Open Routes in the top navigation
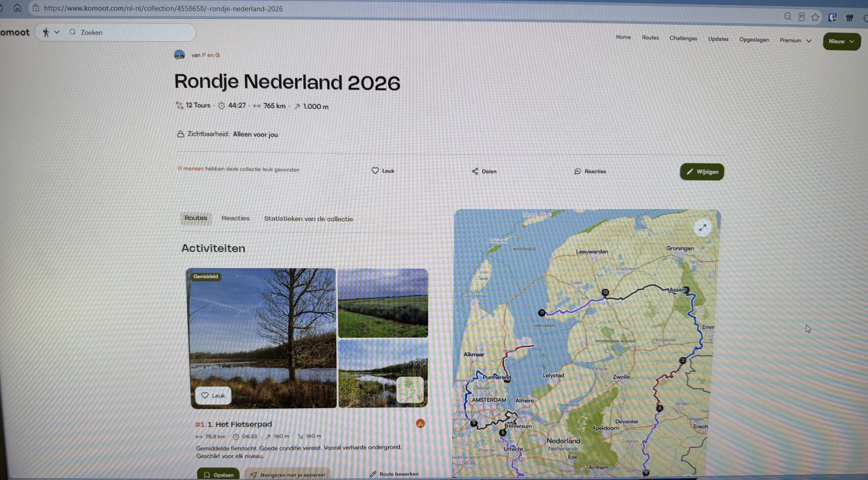868x480 pixels. pyautogui.click(x=650, y=38)
